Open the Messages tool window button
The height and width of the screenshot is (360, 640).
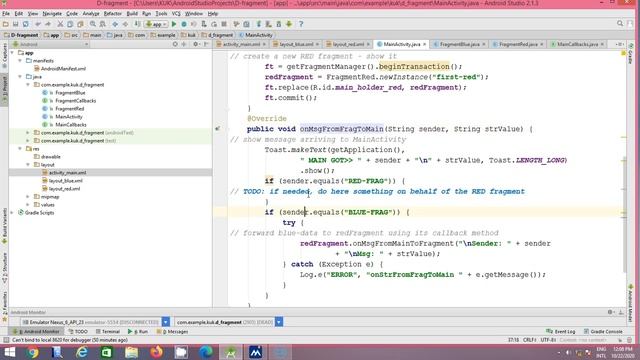[x=172, y=331]
